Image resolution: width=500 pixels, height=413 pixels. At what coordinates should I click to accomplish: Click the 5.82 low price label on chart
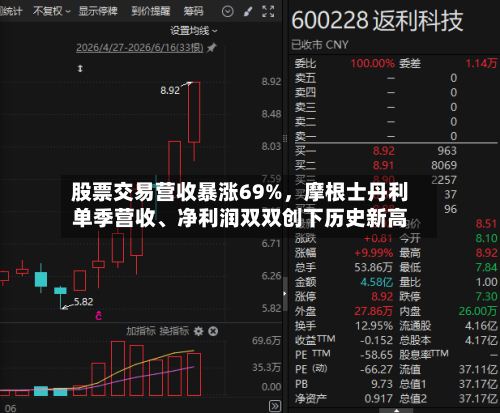[83, 302]
